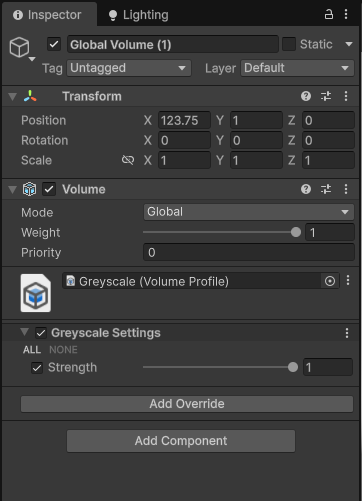Switch to the Lighting tab

(139, 15)
